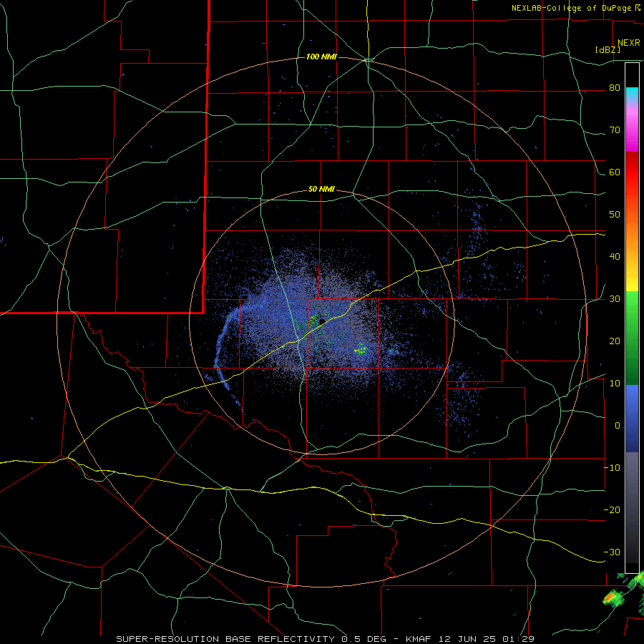This screenshot has height=644, width=644.
Task: Click the NEXR label above the color scale
Action: tap(629, 43)
